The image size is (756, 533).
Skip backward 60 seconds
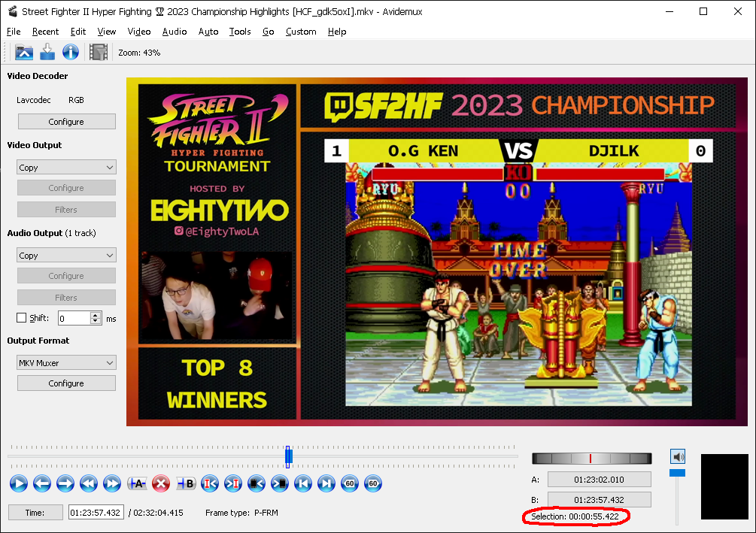[x=350, y=483]
